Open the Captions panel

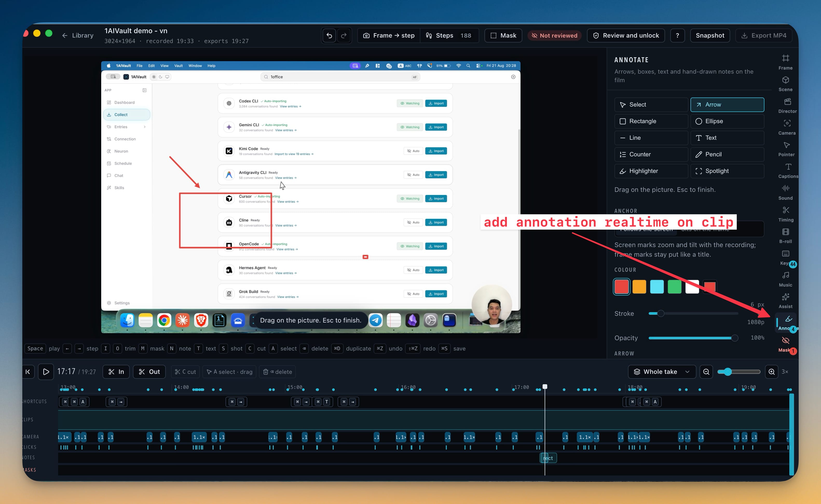click(x=788, y=171)
